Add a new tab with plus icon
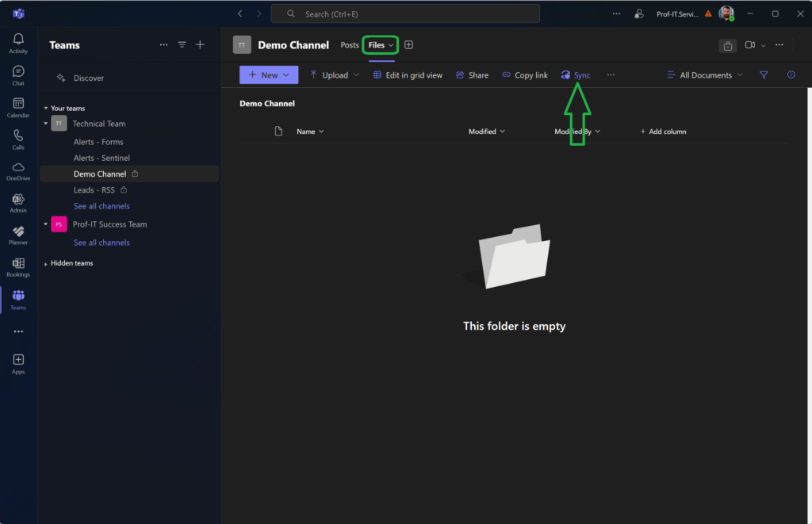Image resolution: width=812 pixels, height=524 pixels. [x=408, y=45]
